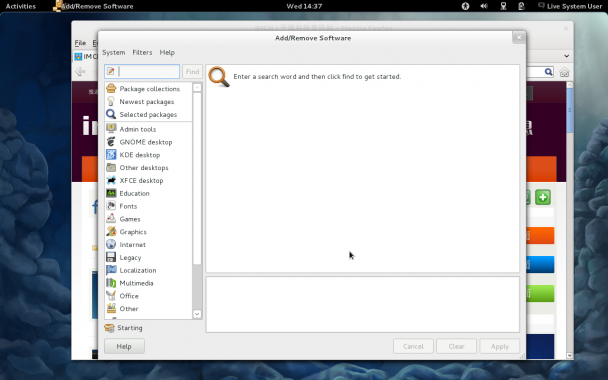Click Firefox search magnifier icon behind dialog
The width and height of the screenshot is (608, 380).
pyautogui.click(x=548, y=72)
